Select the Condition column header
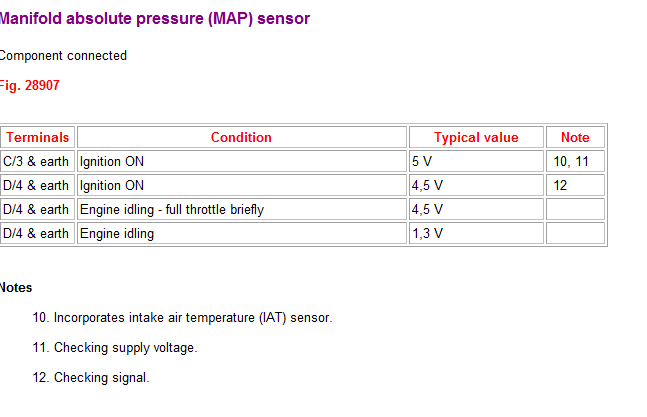Screen dimensions: 647x417 pos(241,137)
